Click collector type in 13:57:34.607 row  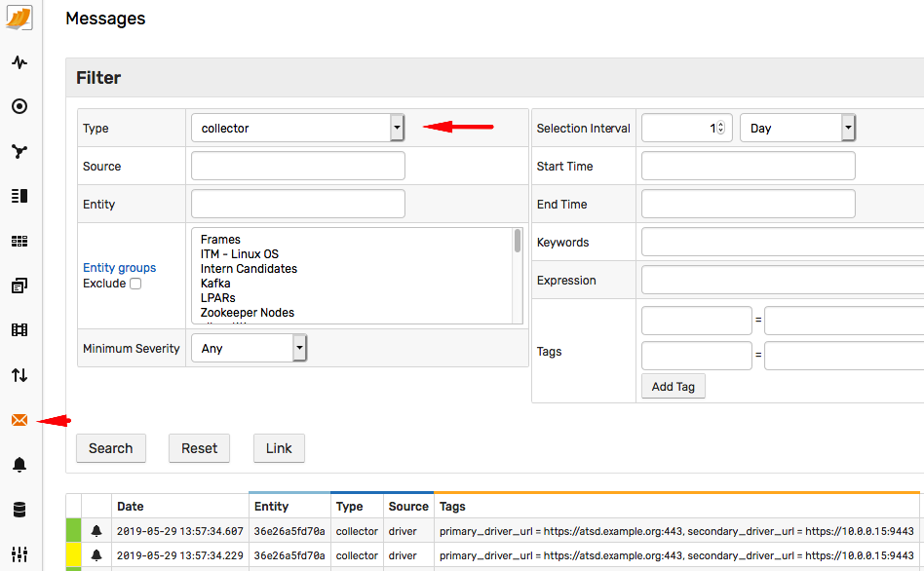click(357, 531)
